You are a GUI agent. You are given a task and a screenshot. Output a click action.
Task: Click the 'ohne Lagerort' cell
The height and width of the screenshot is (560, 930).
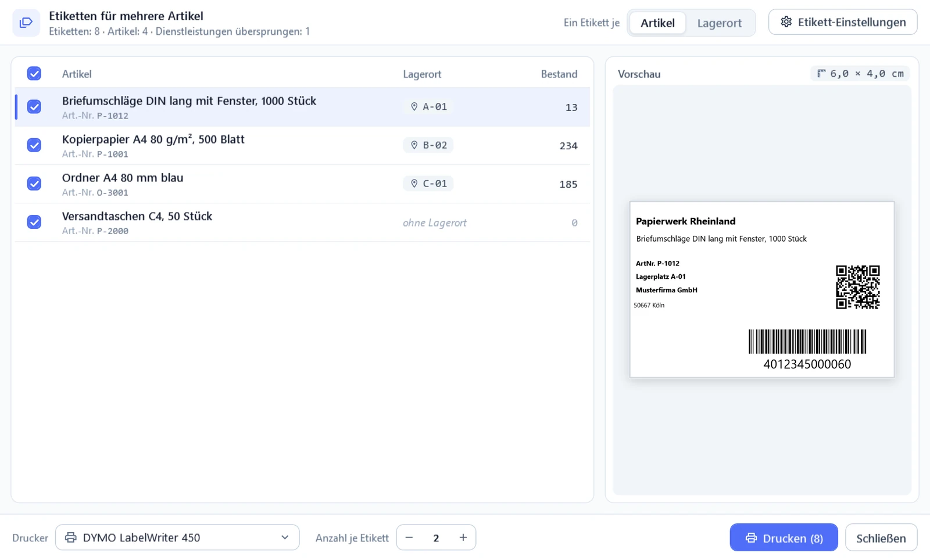pos(435,222)
